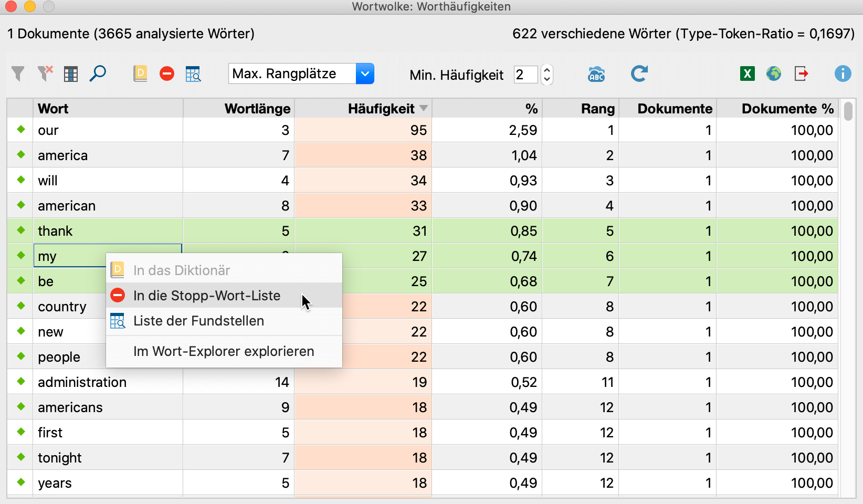Select the word 'first' cell

[x=108, y=433]
